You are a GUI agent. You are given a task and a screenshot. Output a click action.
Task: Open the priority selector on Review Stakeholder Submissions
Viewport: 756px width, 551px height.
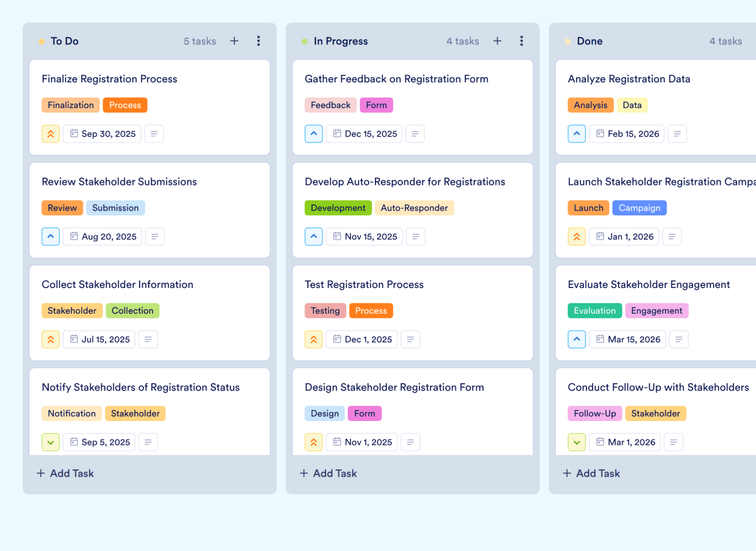click(51, 236)
